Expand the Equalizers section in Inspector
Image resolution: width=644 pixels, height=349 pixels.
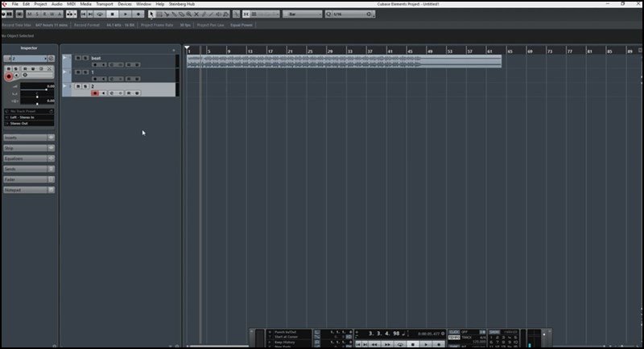[x=24, y=158]
